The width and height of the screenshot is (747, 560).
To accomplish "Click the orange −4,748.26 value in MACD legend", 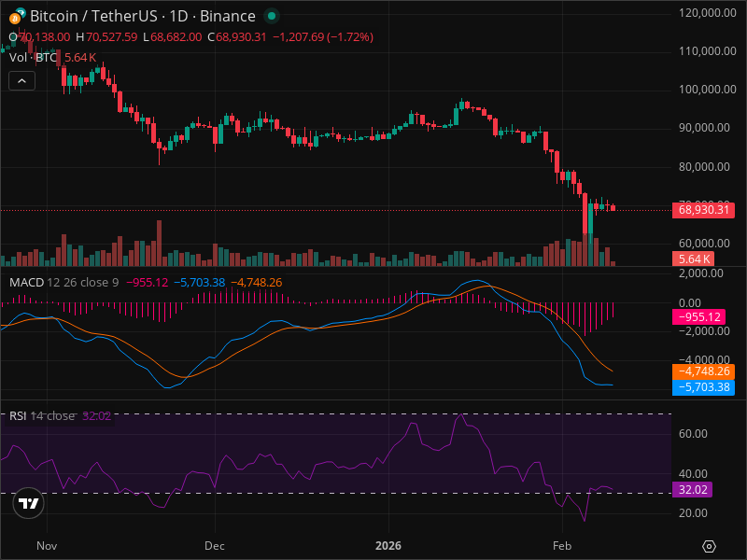I will [256, 283].
